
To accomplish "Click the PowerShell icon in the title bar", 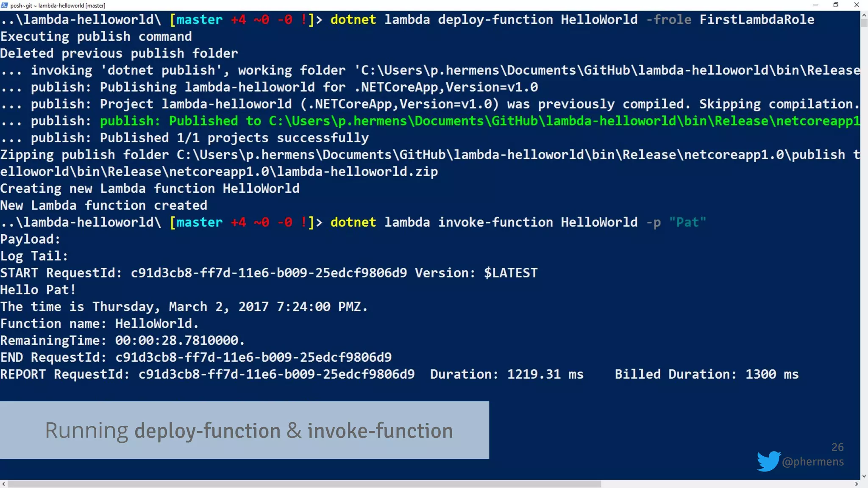I will click(x=4, y=5).
